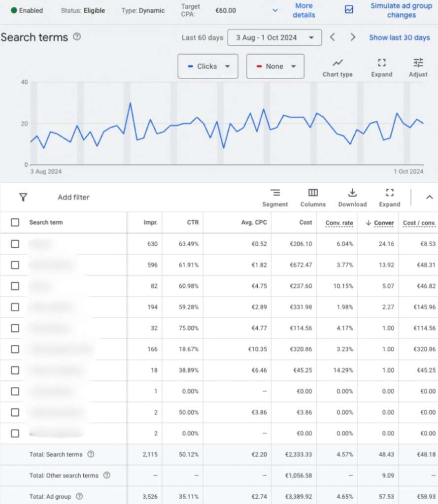Open the chart Adjust settings
Screen dimensions: 438x504
click(x=418, y=63)
